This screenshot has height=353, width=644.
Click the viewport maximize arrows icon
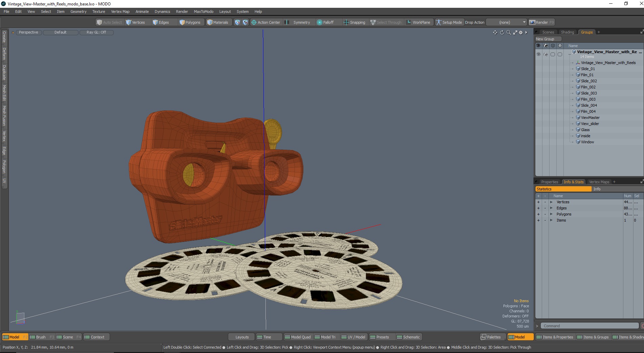pyautogui.click(x=515, y=33)
